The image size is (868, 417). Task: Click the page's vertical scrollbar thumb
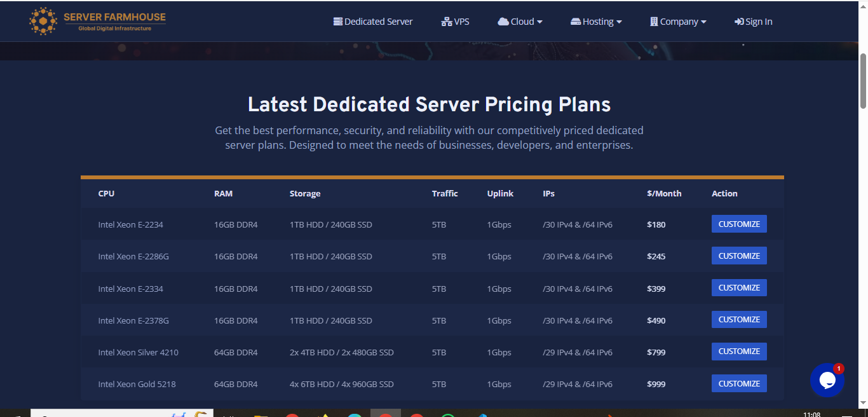click(x=862, y=81)
